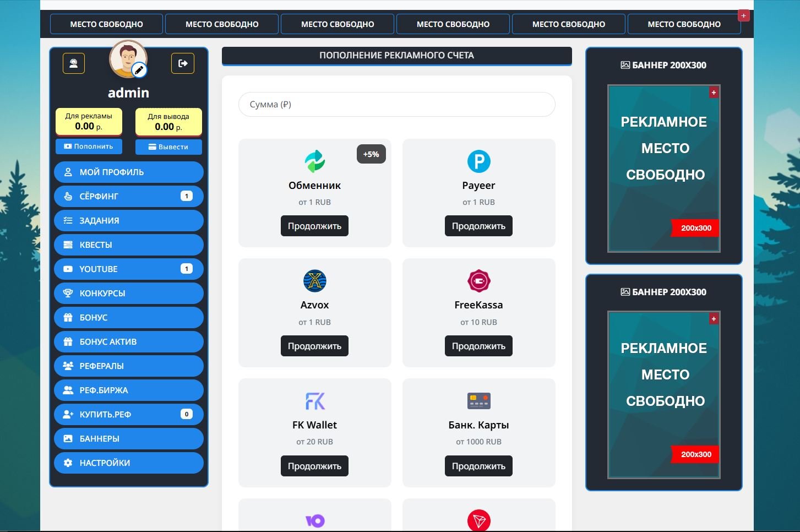The width and height of the screenshot is (800, 532).
Task: Click the +5% badge on Обменник
Action: click(x=371, y=154)
